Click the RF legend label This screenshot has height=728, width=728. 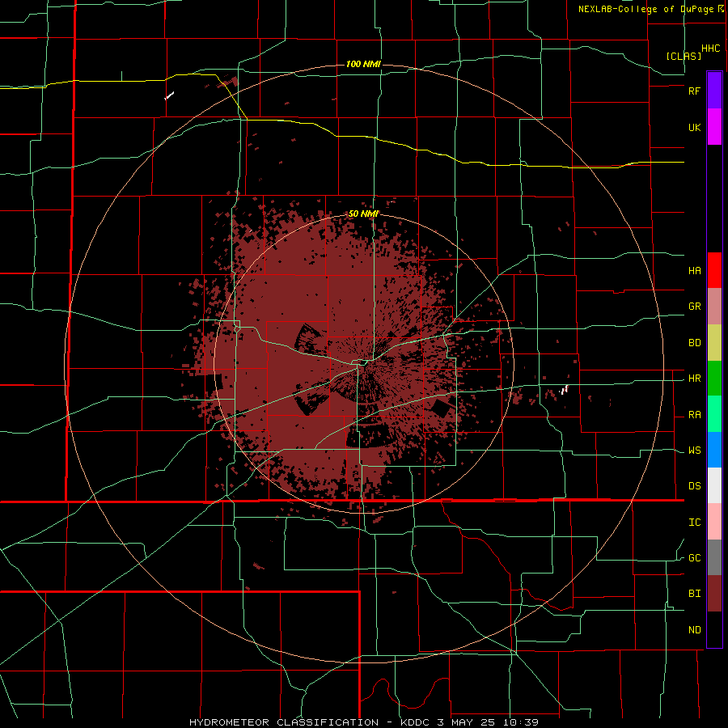[694, 91]
